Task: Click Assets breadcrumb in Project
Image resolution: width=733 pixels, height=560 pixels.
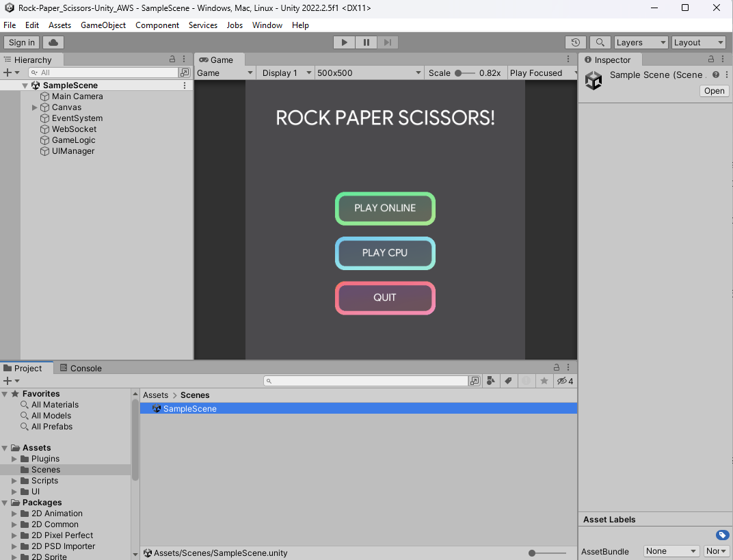Action: pos(155,395)
